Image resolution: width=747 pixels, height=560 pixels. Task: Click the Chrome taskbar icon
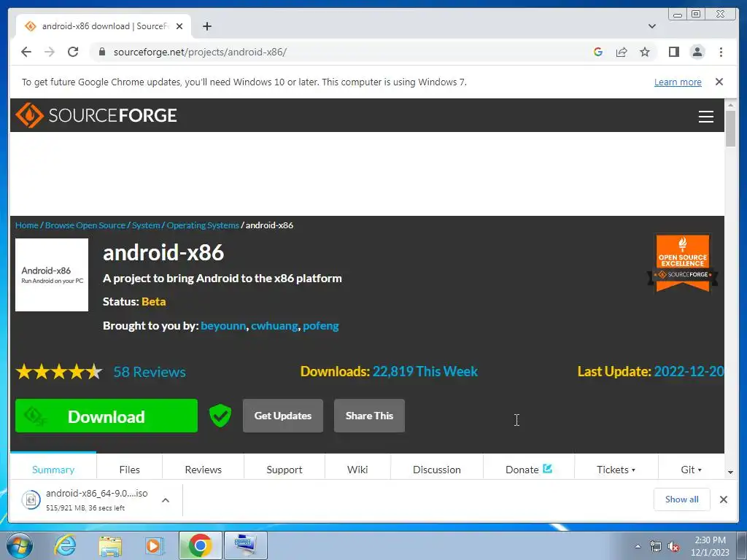(x=200, y=545)
